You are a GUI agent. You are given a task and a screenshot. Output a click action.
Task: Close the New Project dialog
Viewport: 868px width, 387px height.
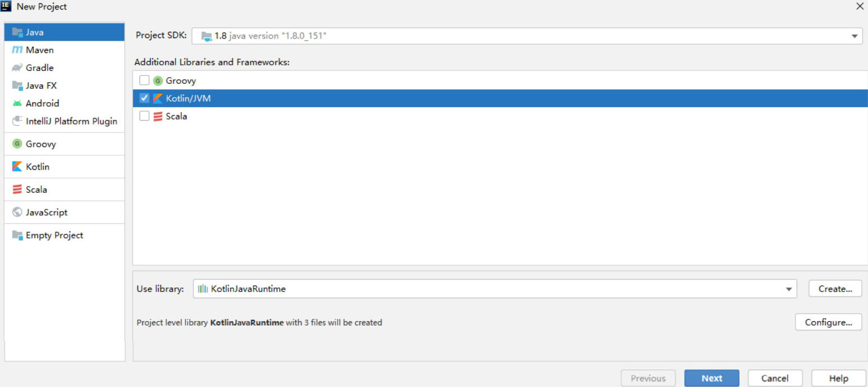coord(860,7)
